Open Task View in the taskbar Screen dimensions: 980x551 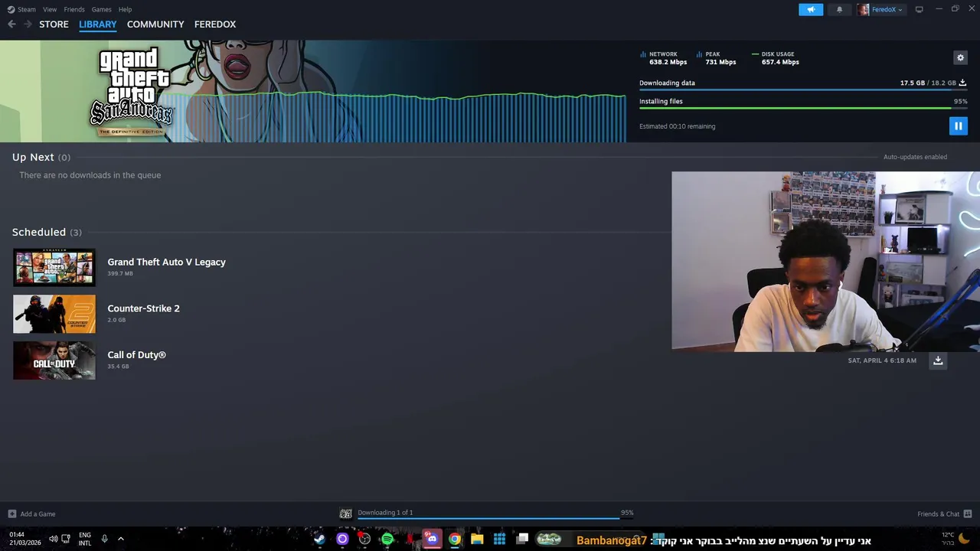(x=522, y=540)
